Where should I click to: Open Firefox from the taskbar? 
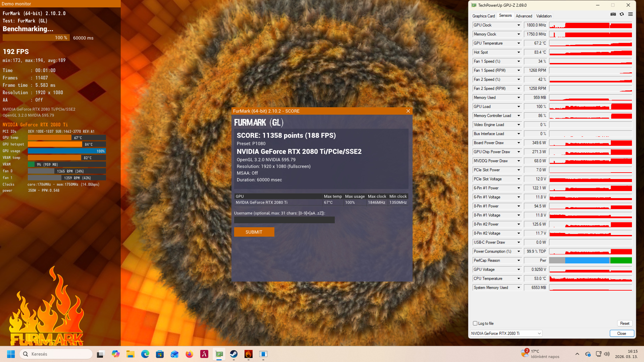click(189, 354)
